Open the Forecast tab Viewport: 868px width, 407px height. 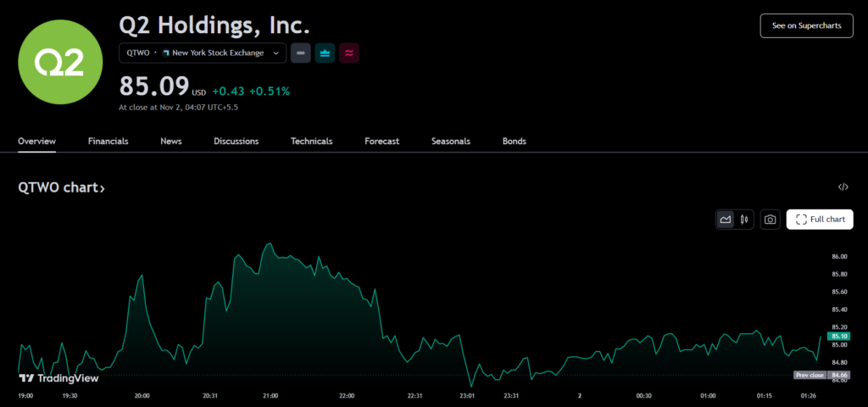[382, 142]
